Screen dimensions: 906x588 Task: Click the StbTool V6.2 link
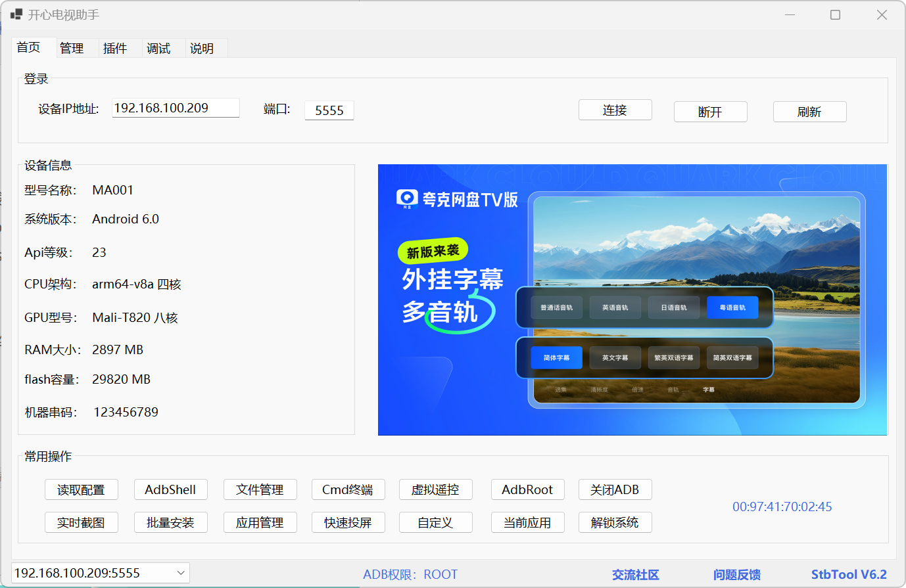pos(849,575)
